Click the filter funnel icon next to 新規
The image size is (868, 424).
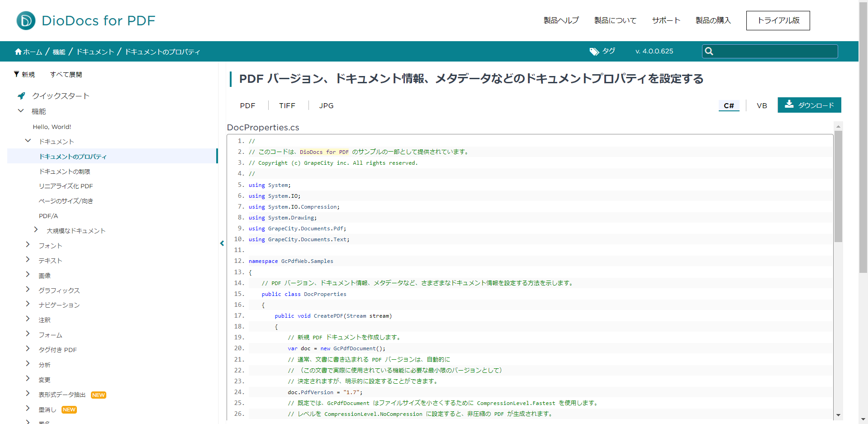tap(17, 74)
